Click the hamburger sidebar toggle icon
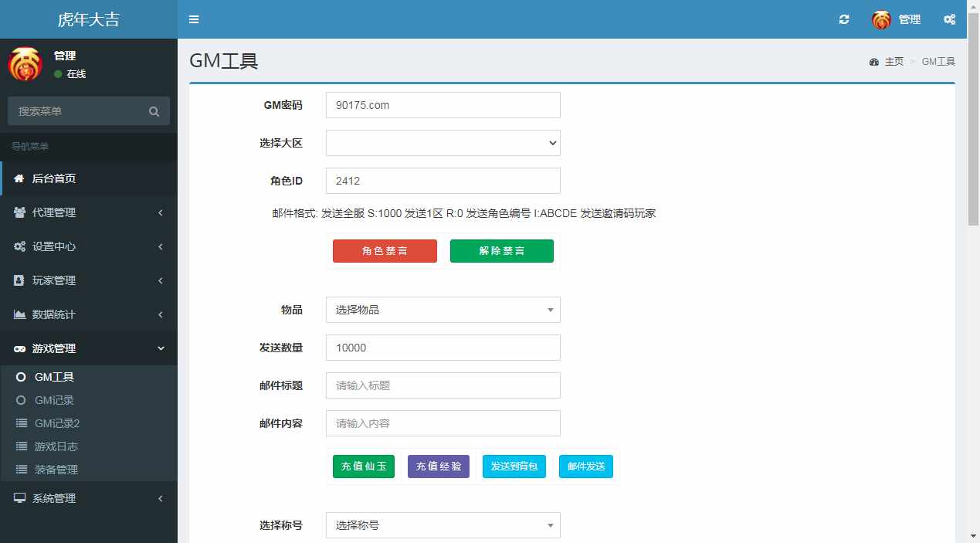Image resolution: width=980 pixels, height=543 pixels. (x=194, y=19)
